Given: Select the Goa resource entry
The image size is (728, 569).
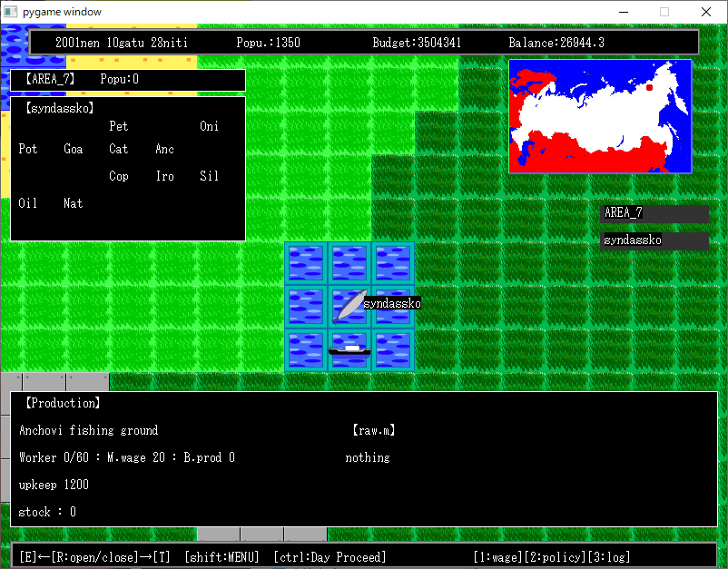Looking at the screenshot, I should point(74,150).
